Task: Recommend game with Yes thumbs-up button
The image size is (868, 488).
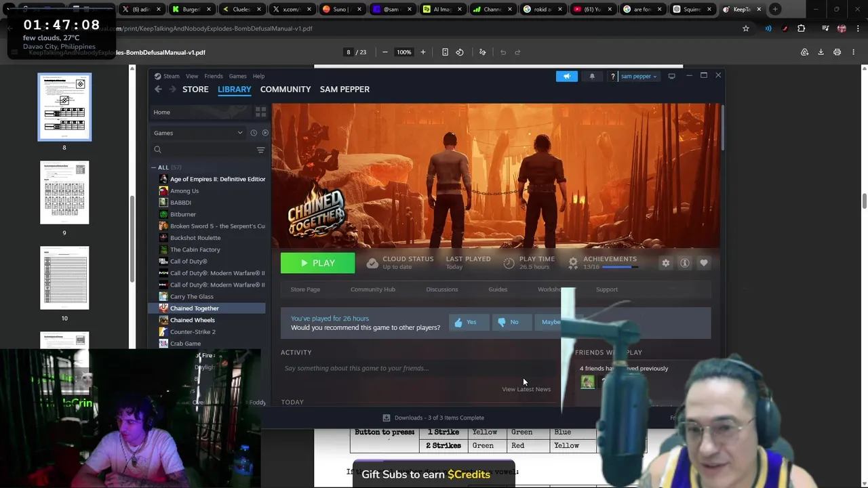Action: [x=468, y=322]
